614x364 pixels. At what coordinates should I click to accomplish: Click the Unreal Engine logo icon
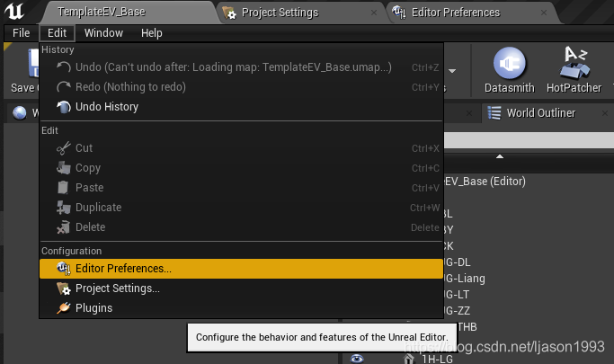[14, 11]
